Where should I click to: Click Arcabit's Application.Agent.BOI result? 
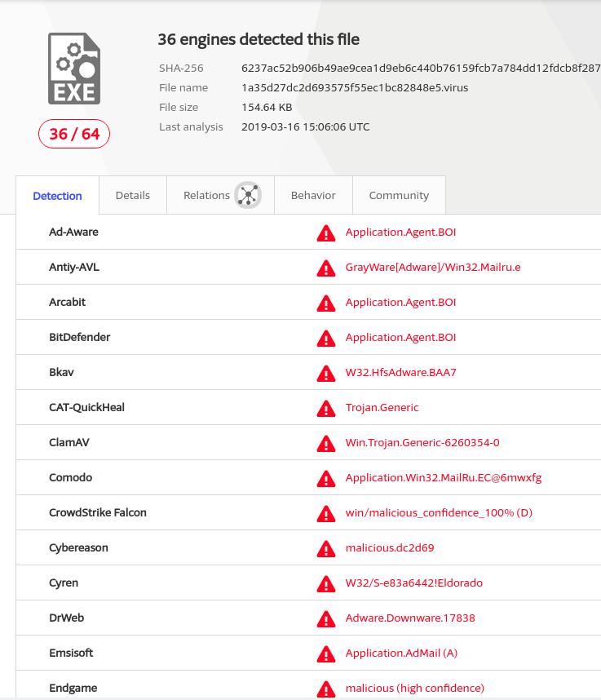point(400,302)
